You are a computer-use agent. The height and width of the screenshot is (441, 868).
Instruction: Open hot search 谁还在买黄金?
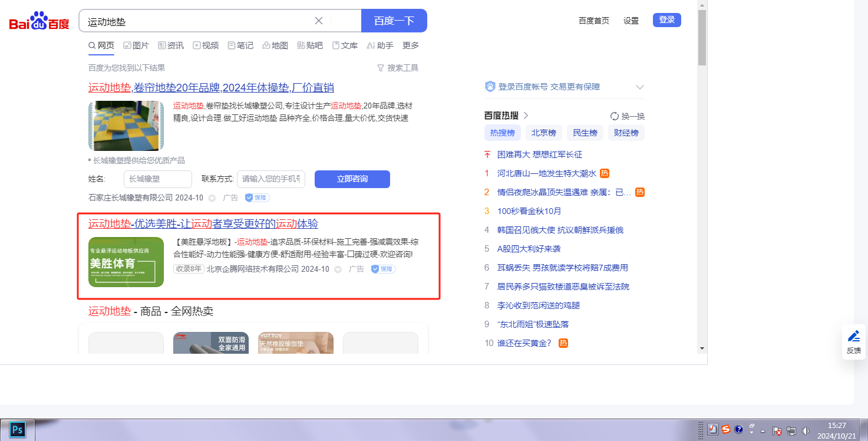point(524,343)
